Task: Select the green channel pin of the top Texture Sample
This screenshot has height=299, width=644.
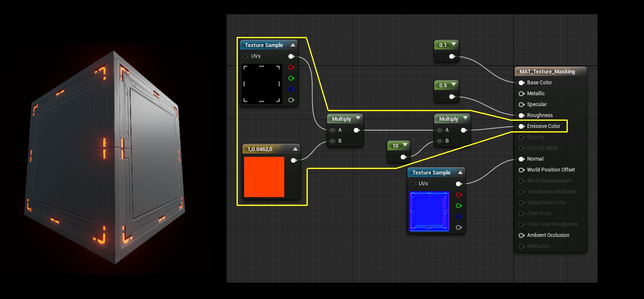Action: coord(291,78)
